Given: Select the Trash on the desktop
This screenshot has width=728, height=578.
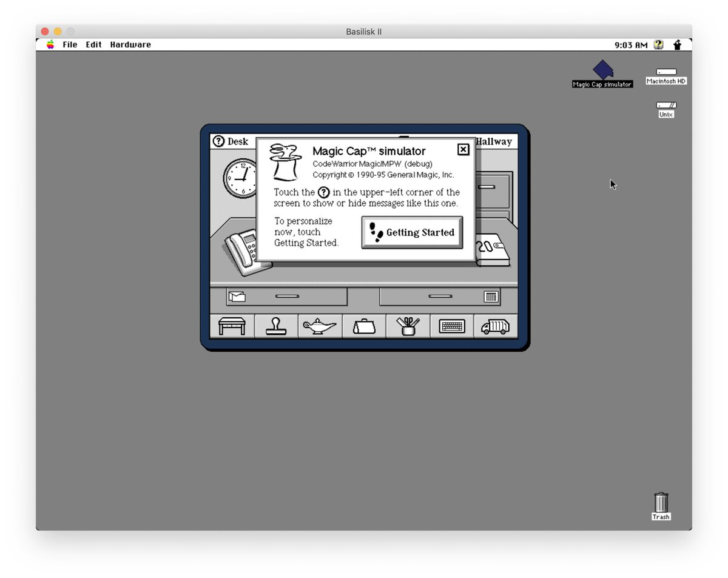Looking at the screenshot, I should 661,506.
